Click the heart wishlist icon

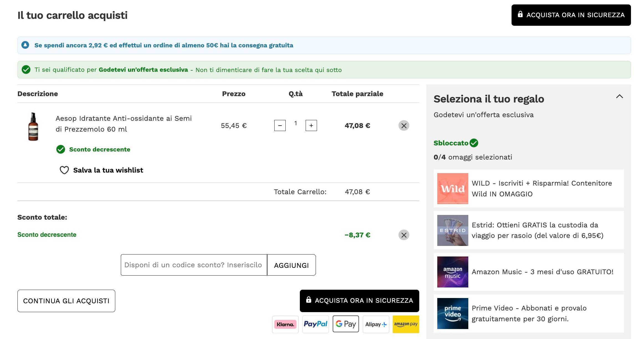pyautogui.click(x=64, y=170)
